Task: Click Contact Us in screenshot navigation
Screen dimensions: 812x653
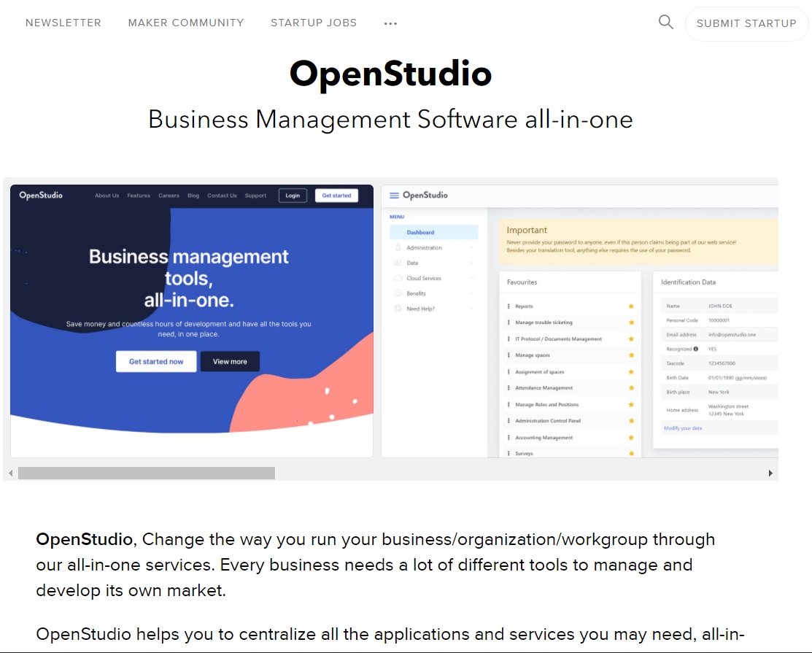Action: tap(222, 196)
